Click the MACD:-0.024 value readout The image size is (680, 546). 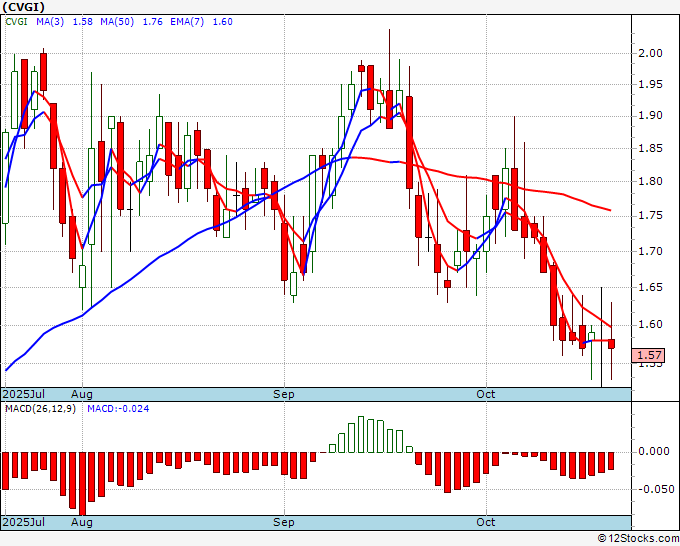coord(118,409)
